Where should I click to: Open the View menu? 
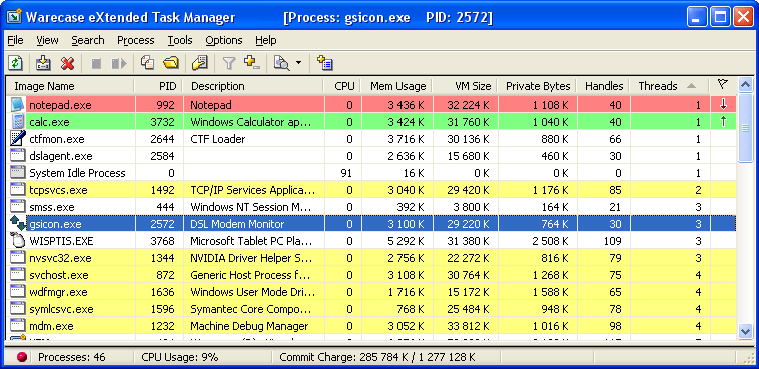point(47,40)
